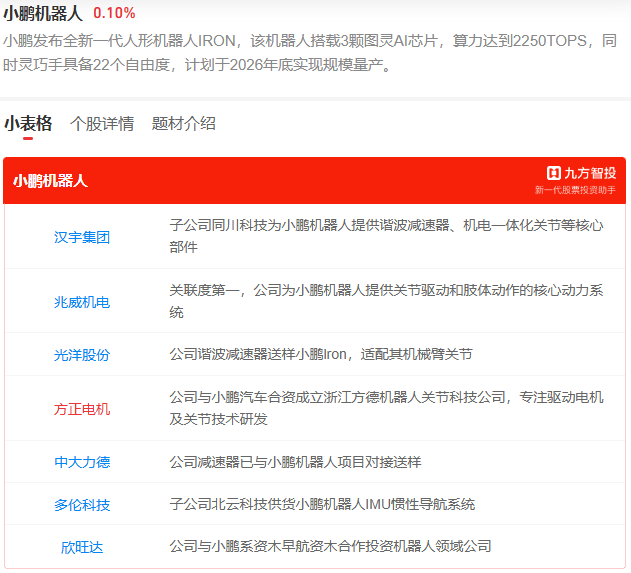Click the 光洋股份 stock name

pyautogui.click(x=82, y=355)
